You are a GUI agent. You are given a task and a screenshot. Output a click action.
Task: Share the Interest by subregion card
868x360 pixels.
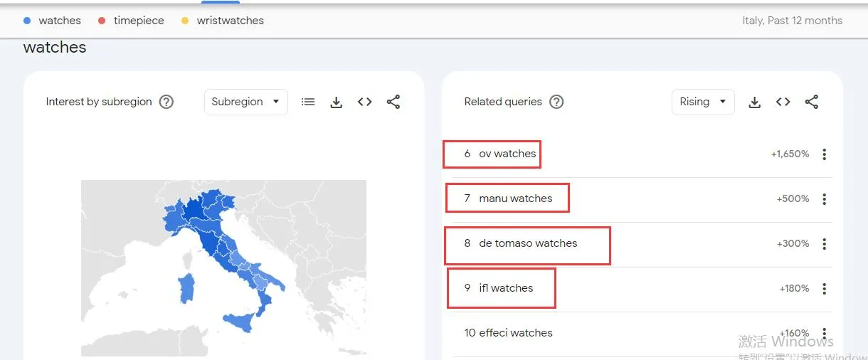point(393,102)
